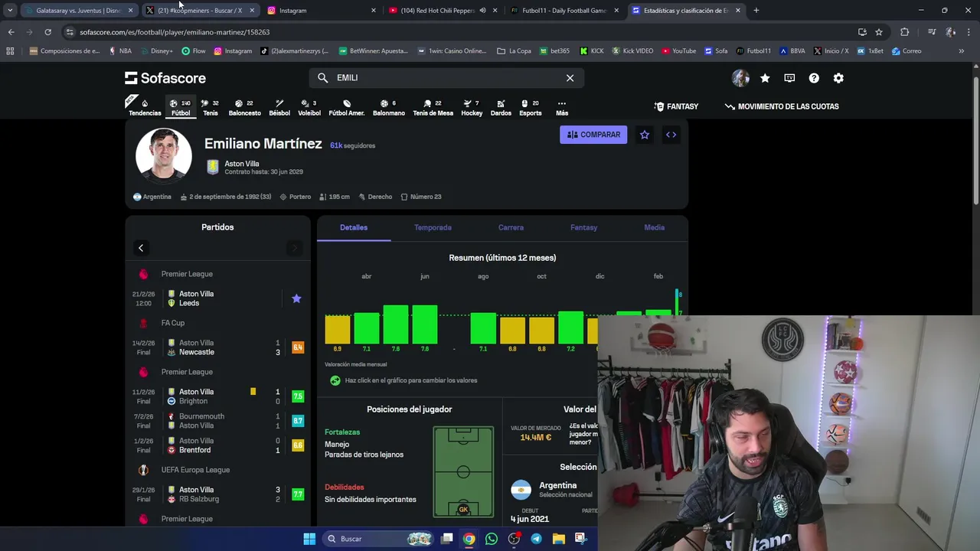Switch to Fantasy player tab
Viewport: 980px width, 551px height.
pyautogui.click(x=583, y=227)
